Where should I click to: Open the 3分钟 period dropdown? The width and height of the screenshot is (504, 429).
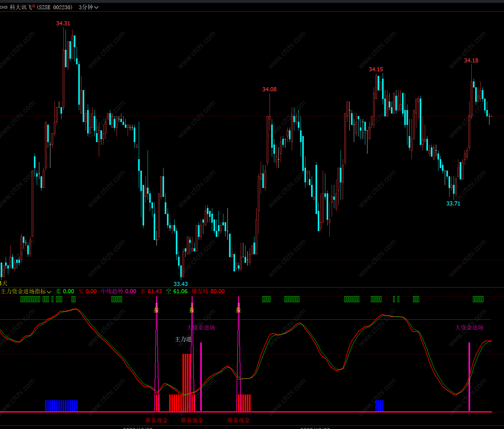(89, 7)
